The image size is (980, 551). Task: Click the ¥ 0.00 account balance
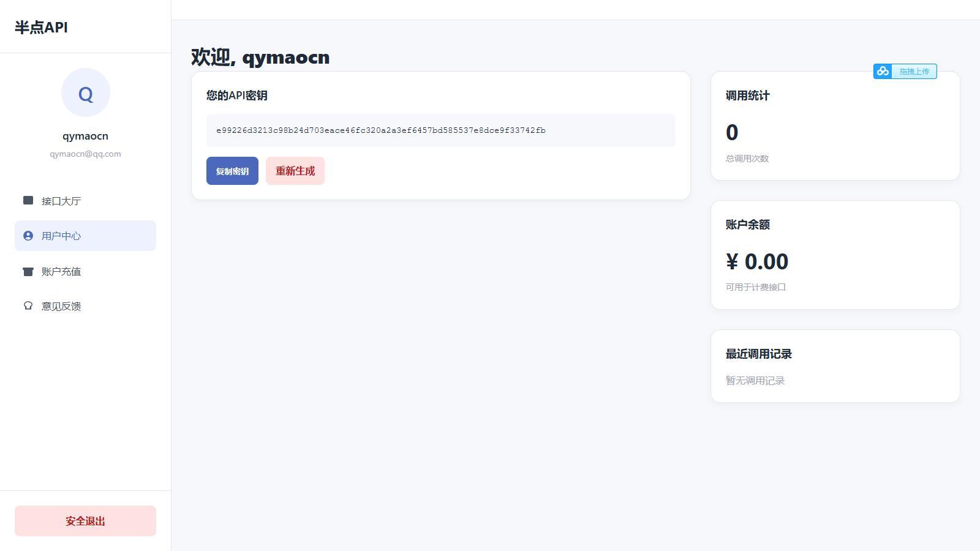pyautogui.click(x=757, y=261)
